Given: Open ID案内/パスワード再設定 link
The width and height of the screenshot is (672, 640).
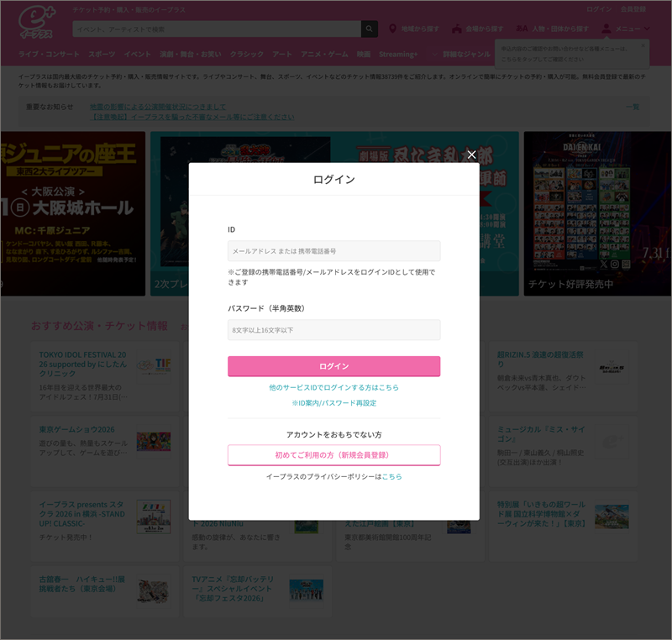Looking at the screenshot, I should [x=333, y=402].
